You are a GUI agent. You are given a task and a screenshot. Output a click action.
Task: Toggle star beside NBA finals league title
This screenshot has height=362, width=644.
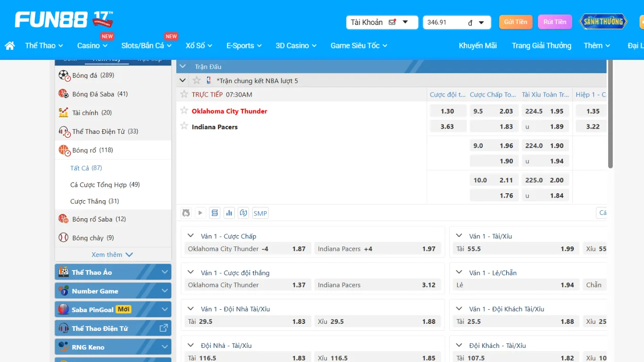[197, 81]
